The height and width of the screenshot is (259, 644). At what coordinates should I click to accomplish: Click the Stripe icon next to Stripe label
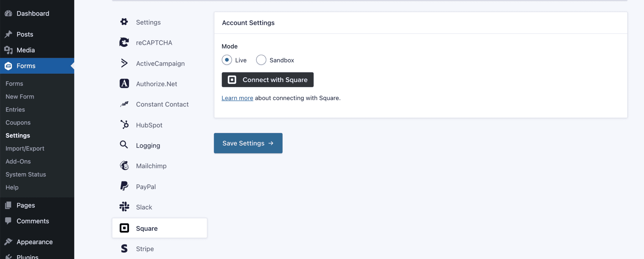[x=124, y=248]
